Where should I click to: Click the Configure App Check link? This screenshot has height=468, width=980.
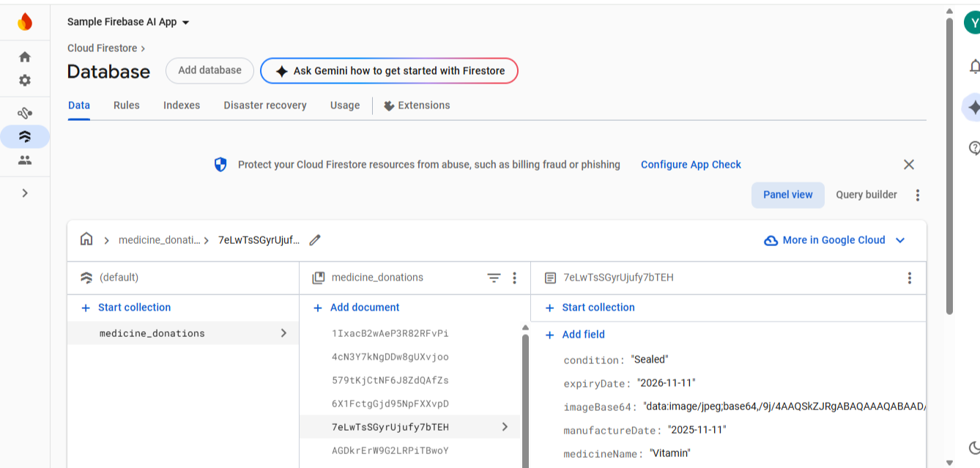point(691,165)
